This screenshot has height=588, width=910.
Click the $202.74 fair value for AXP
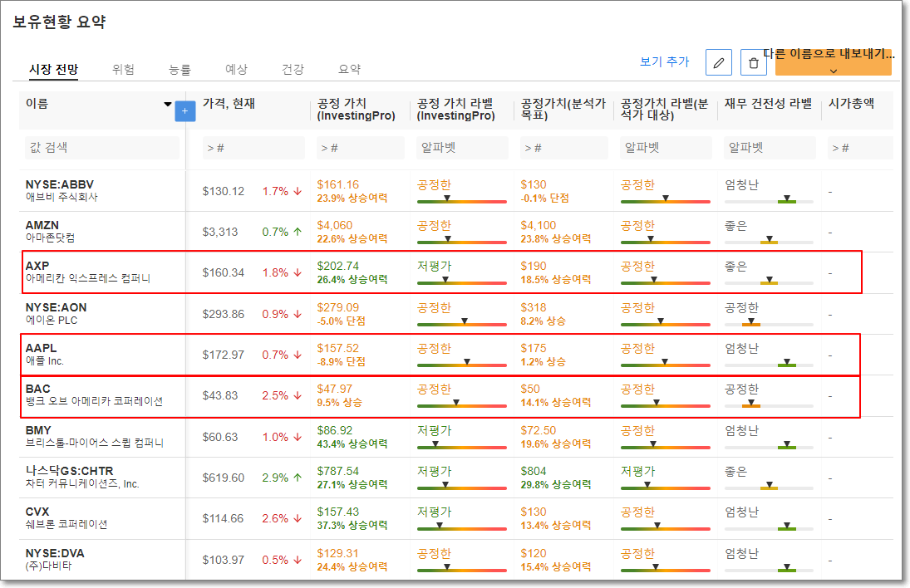(x=337, y=266)
